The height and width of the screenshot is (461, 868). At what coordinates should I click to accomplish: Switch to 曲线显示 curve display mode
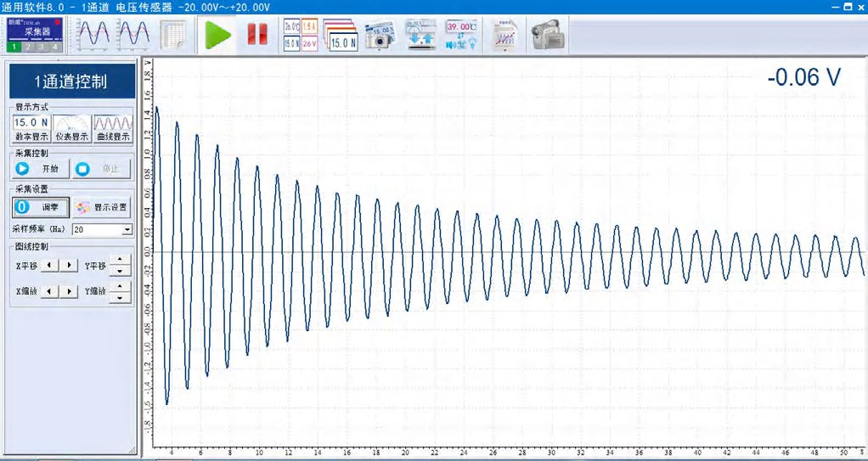[x=113, y=129]
